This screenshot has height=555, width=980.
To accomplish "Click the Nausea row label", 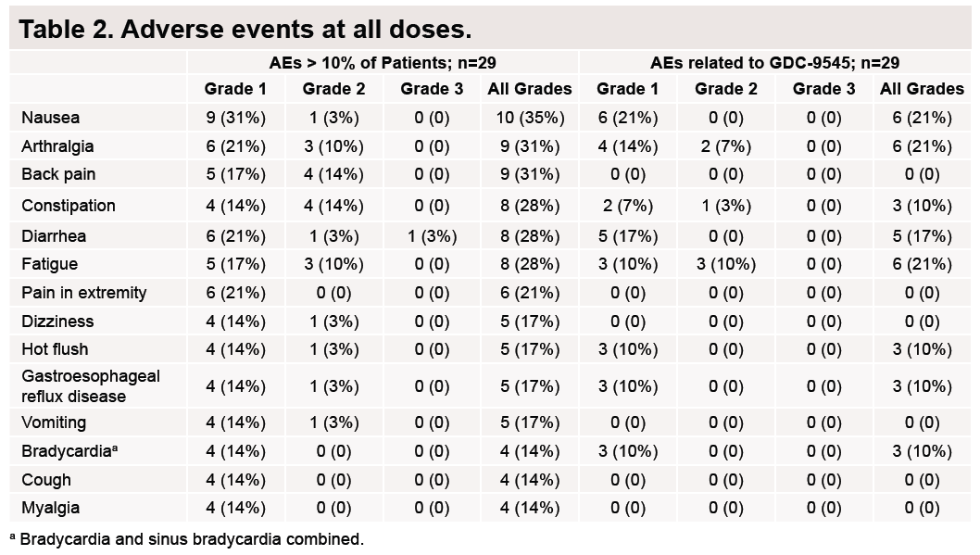I will click(x=51, y=118).
